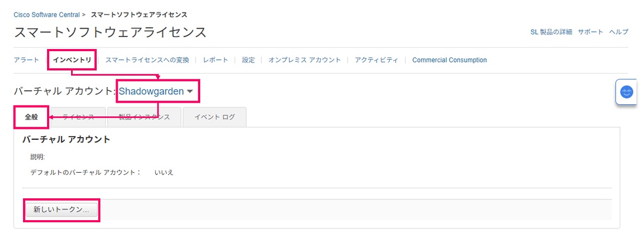
Task: Select the 全般 tab
Action: tap(31, 117)
